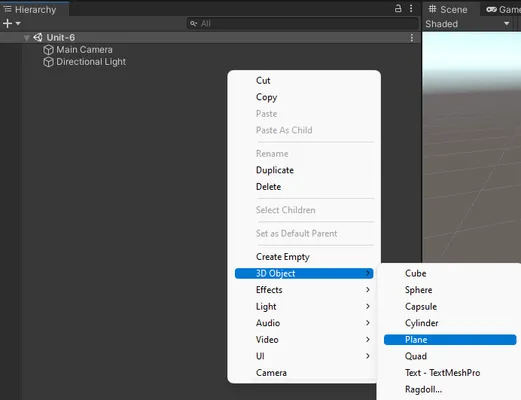Choose Cube in the 3D Object submenu
The image size is (521, 400).
click(415, 273)
